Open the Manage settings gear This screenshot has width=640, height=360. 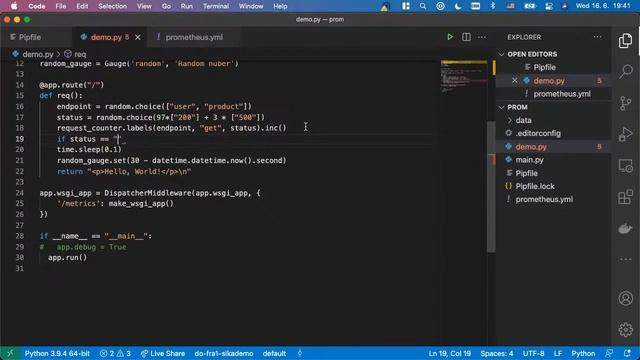click(625, 329)
